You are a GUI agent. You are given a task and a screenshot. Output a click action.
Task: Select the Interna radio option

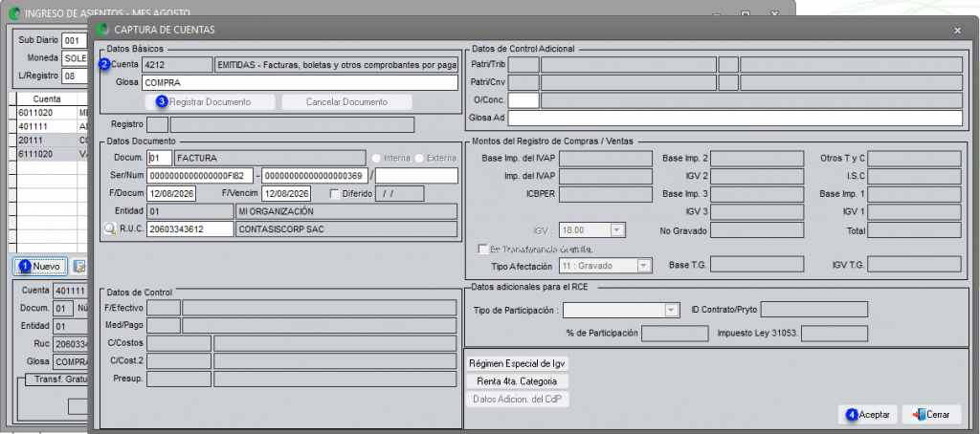(x=376, y=158)
